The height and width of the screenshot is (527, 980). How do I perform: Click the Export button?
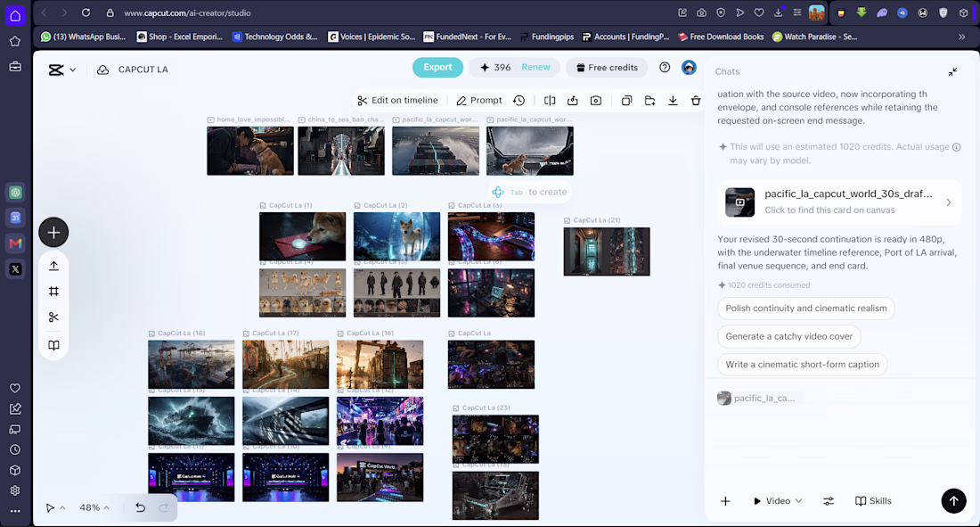pos(437,68)
